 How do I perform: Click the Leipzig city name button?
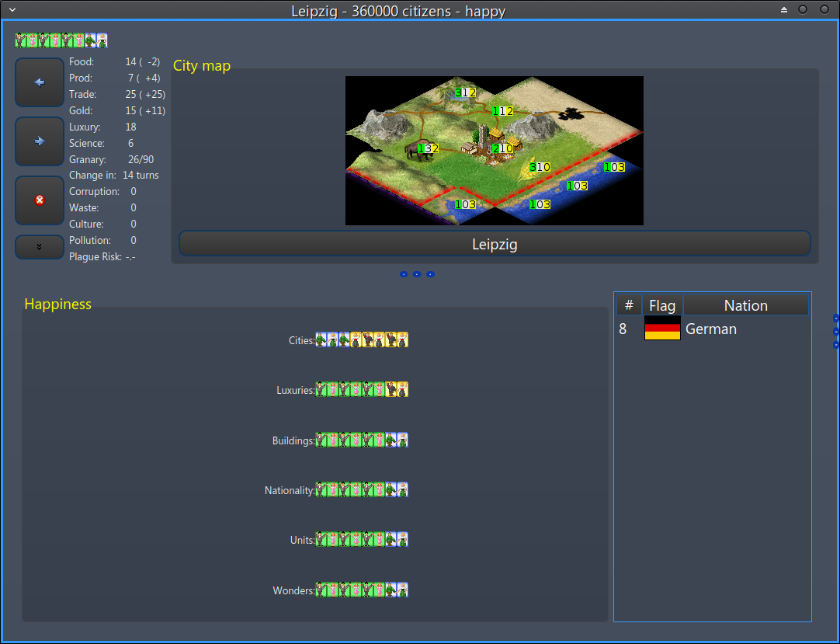point(495,244)
